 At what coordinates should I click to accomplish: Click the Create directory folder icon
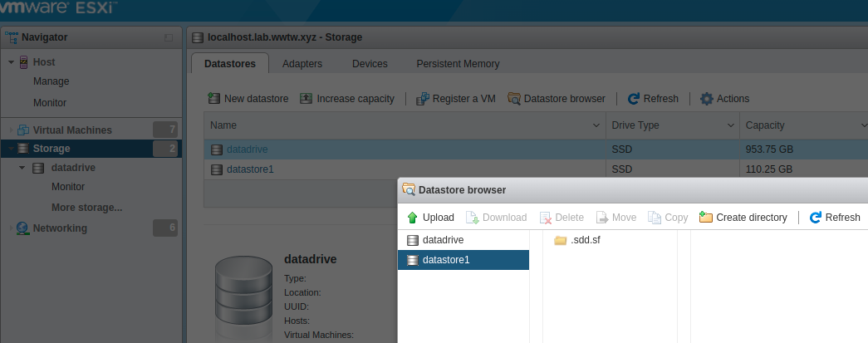pyautogui.click(x=706, y=217)
